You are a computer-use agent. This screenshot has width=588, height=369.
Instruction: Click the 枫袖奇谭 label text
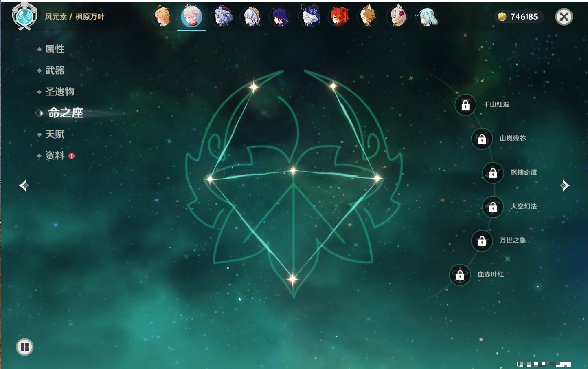[x=524, y=172]
